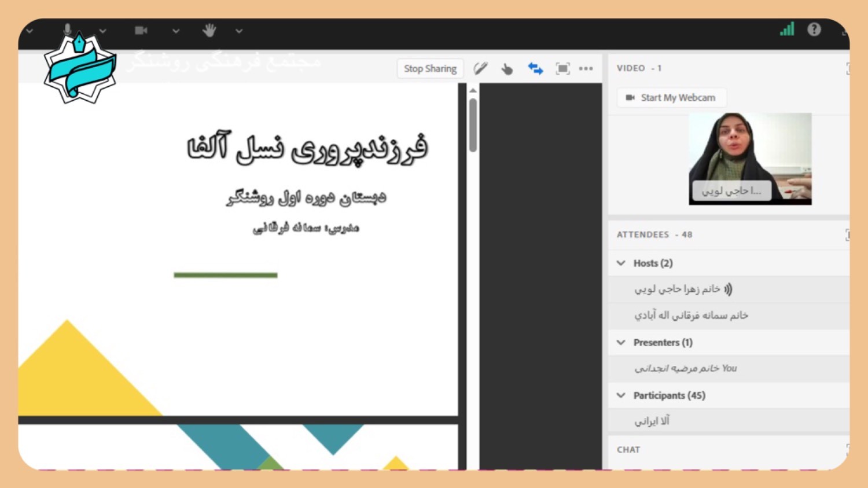Open the share pod ellipsis menu
Viewport: 868px width, 488px height.
[x=586, y=68]
